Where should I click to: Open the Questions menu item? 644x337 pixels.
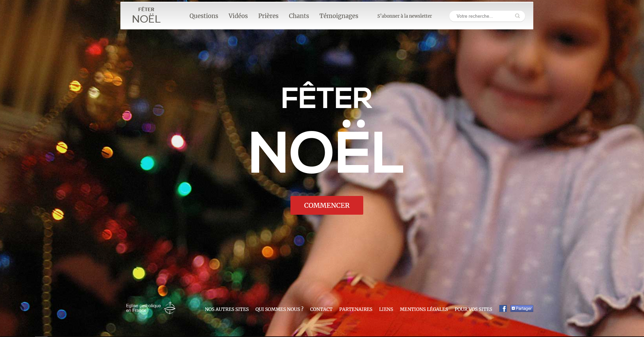click(204, 16)
